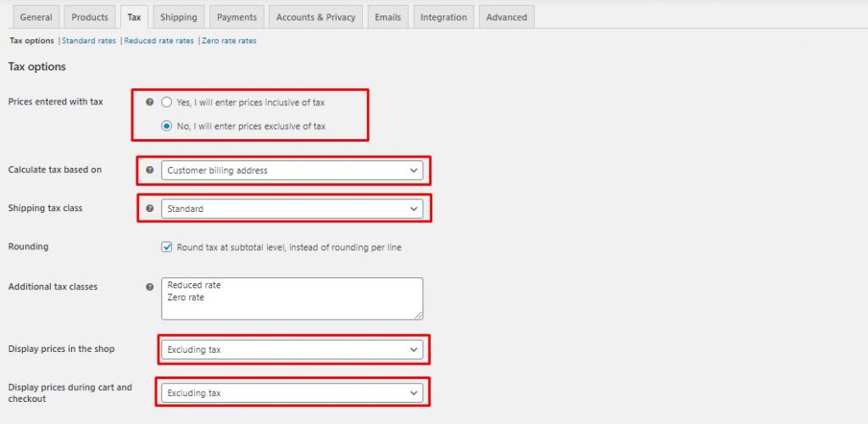The width and height of the screenshot is (868, 424).
Task: Switch to the Products tab
Action: pos(90,17)
